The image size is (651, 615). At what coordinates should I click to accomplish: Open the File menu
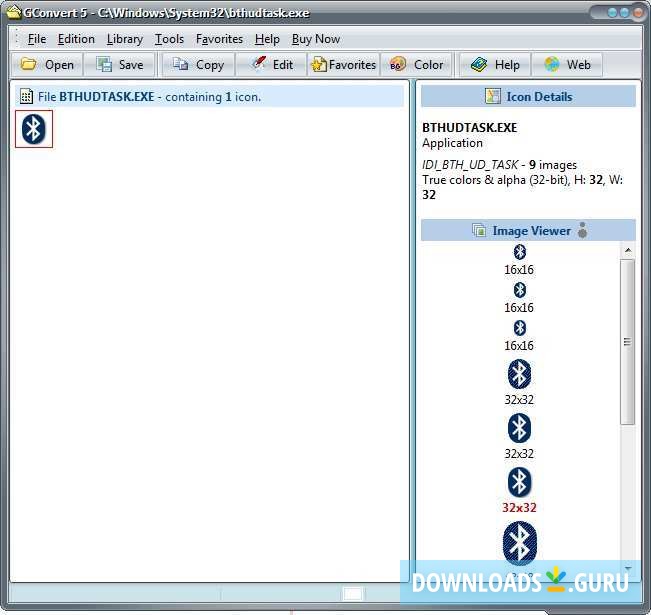click(x=37, y=39)
